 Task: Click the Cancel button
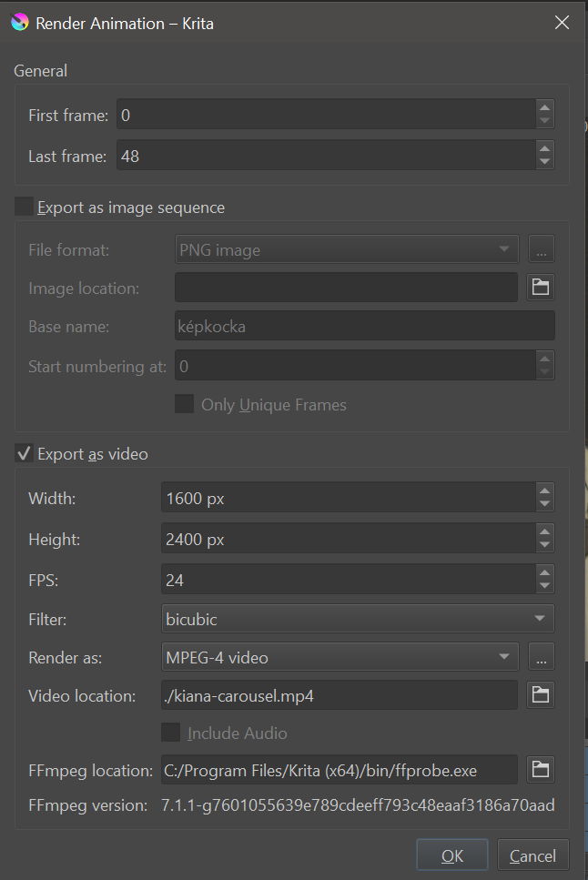(533, 855)
